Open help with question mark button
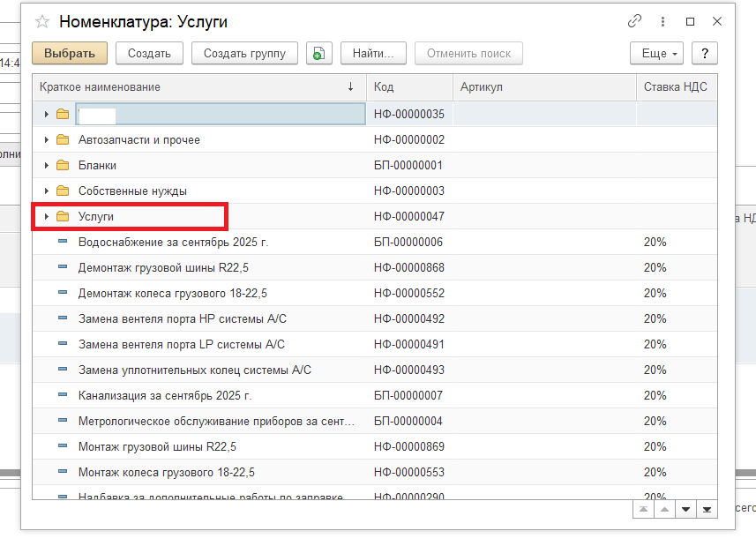Image resolution: width=756 pixels, height=546 pixels. pos(704,54)
